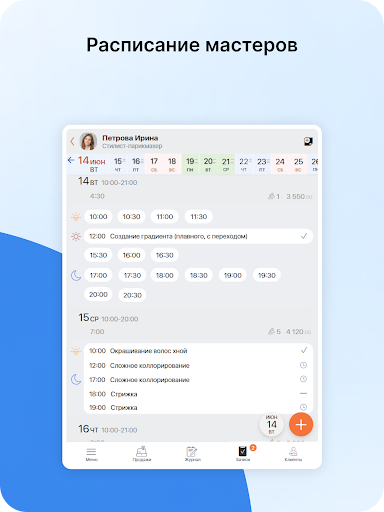Click the dash status icon on 18:00 Стрижка
Screen dimensions: 384x512
303,394
